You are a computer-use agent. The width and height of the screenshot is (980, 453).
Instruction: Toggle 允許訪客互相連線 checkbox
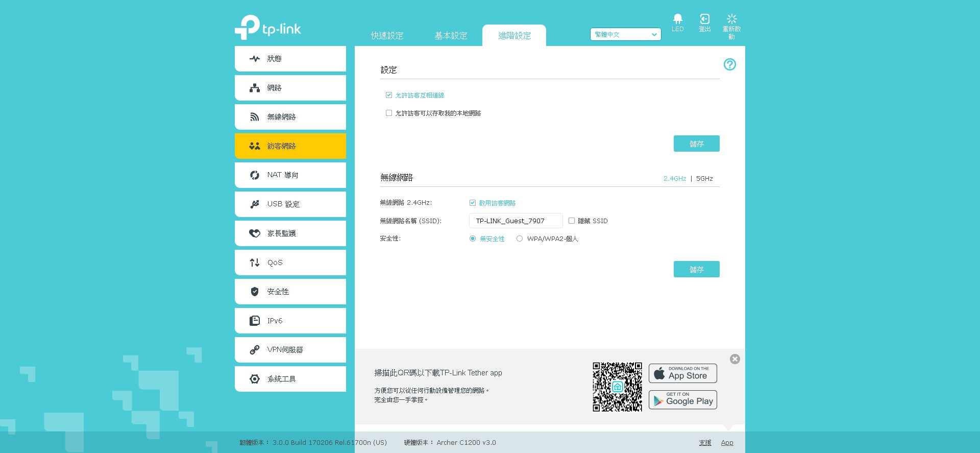point(389,95)
